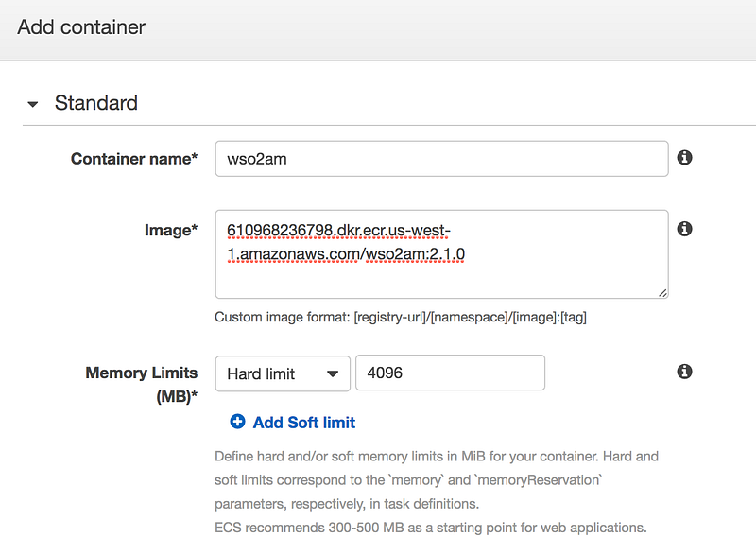Click the ECS recommends 300-500 MB note

click(430, 527)
